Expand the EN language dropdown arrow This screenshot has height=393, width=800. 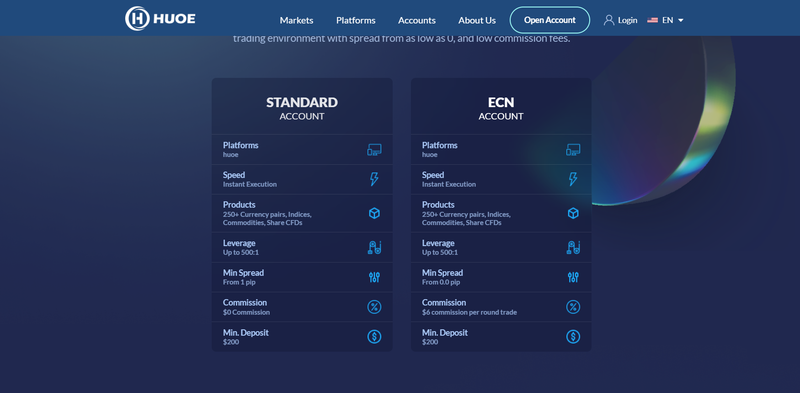(681, 20)
